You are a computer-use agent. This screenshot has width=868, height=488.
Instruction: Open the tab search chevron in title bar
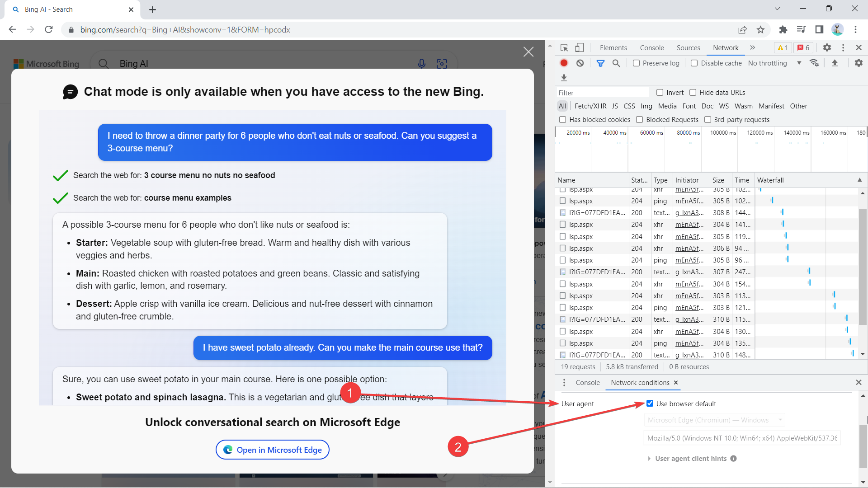[x=777, y=9]
